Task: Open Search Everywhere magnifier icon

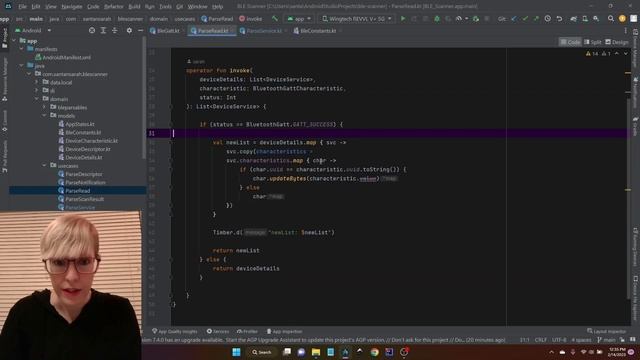Action: point(611,19)
